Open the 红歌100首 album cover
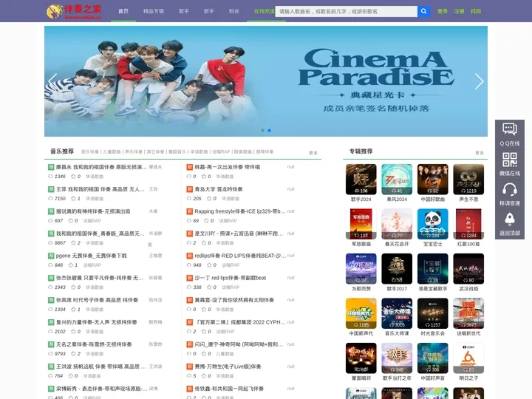 click(468, 224)
